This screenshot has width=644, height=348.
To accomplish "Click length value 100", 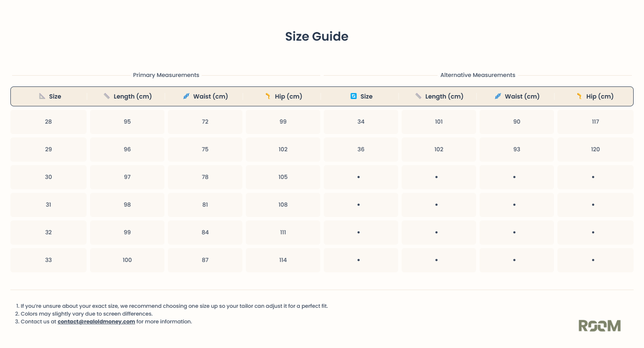I will (x=127, y=260).
